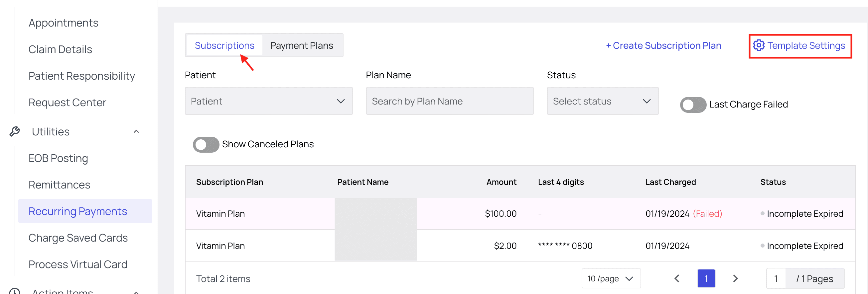Click the page number jump field
868x294 pixels.
pos(776,278)
